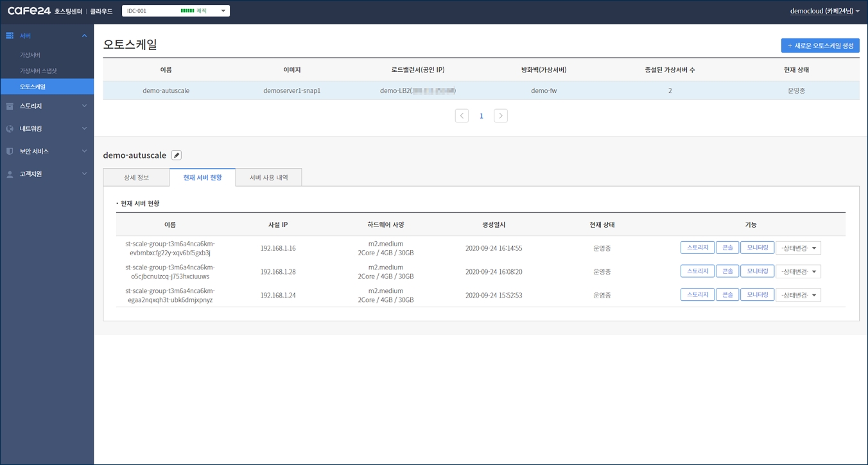Click 새로운 오토스케일 생성 button
The width and height of the screenshot is (868, 465).
(820, 46)
